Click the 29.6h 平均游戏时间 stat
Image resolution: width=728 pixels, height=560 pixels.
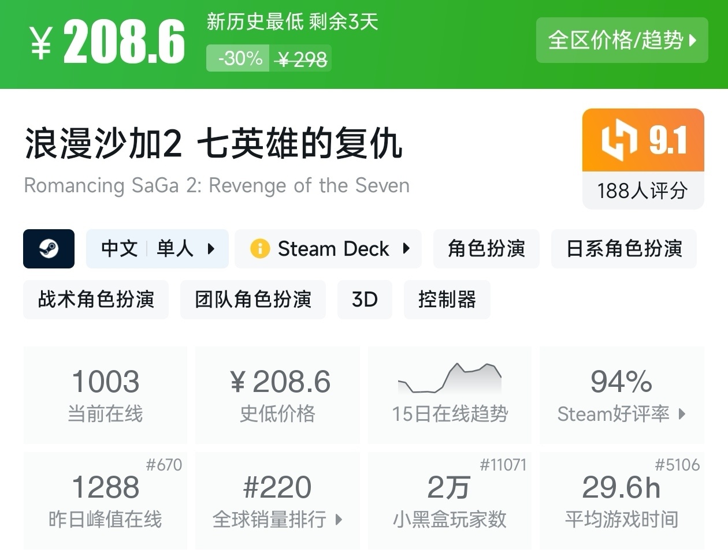click(x=622, y=501)
